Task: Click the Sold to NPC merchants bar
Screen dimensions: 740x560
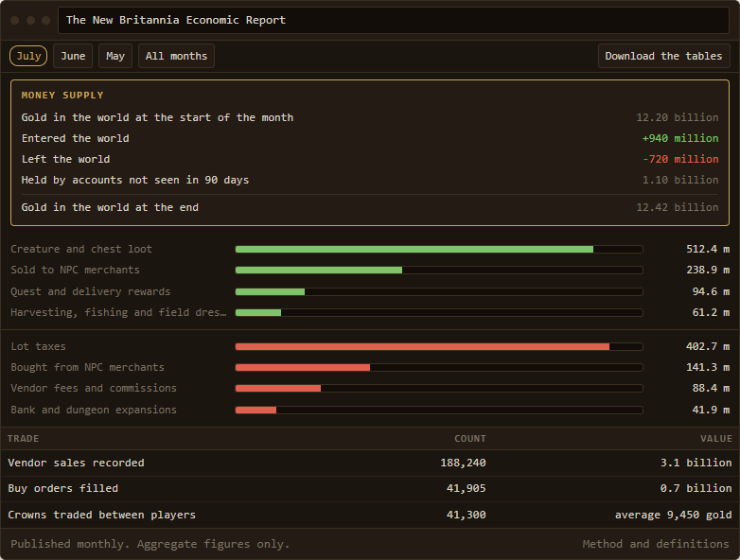Action: pyautogui.click(x=439, y=270)
